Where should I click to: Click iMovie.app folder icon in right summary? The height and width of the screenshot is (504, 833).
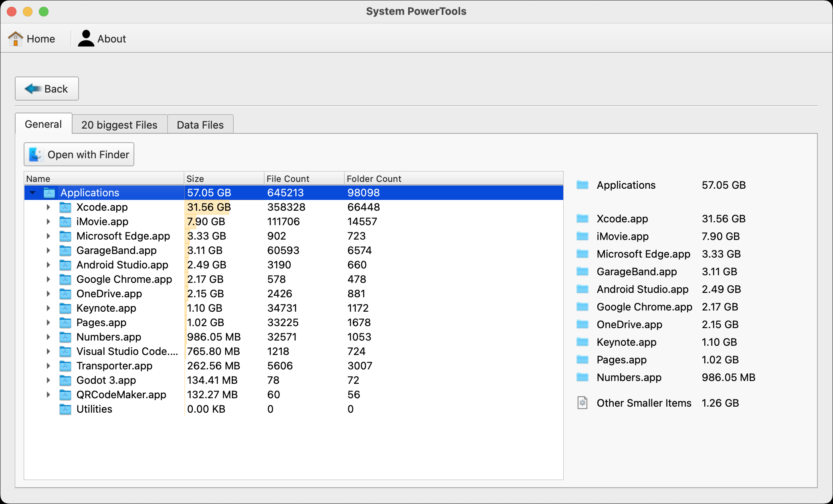coord(582,236)
